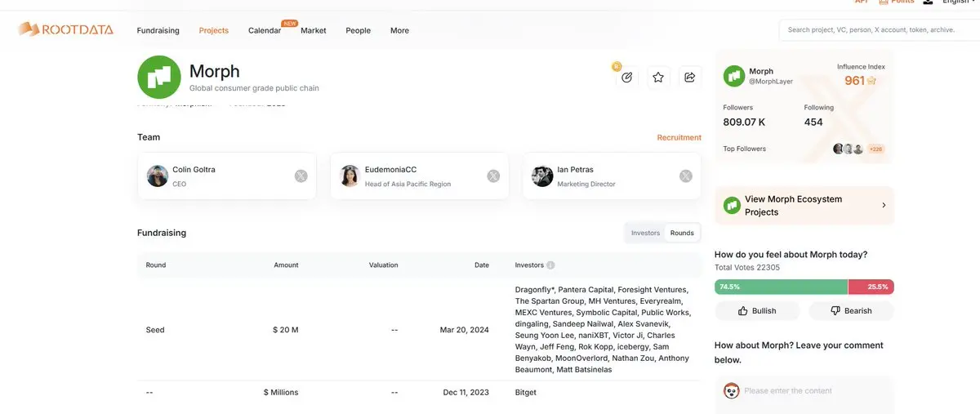Favorite Morph with the star icon
The image size is (980, 414).
658,77
